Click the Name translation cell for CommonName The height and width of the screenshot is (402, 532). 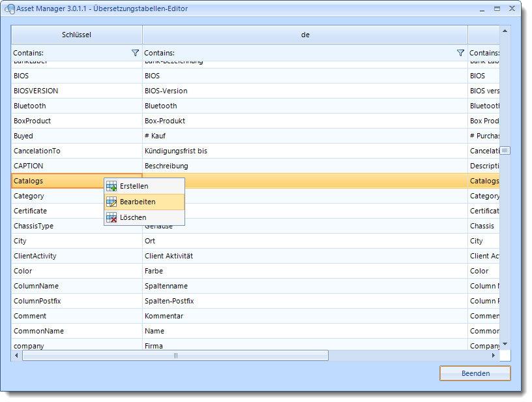(305, 331)
